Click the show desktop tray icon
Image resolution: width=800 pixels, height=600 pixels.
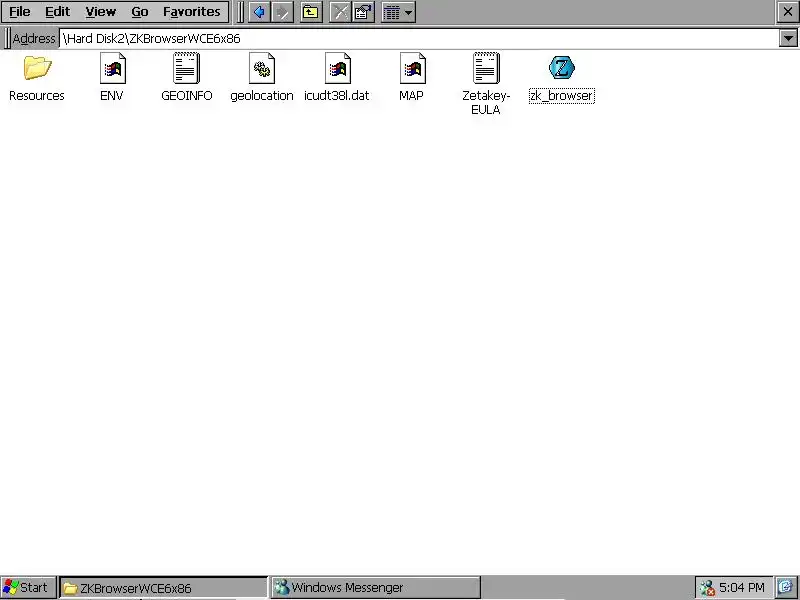click(x=787, y=588)
